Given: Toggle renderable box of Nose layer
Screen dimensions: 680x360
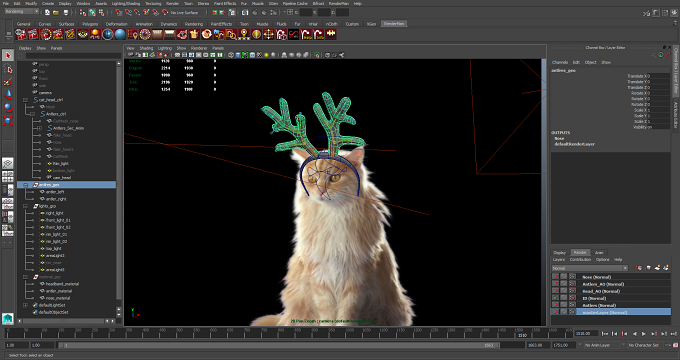Looking at the screenshot, I should click(556, 277).
